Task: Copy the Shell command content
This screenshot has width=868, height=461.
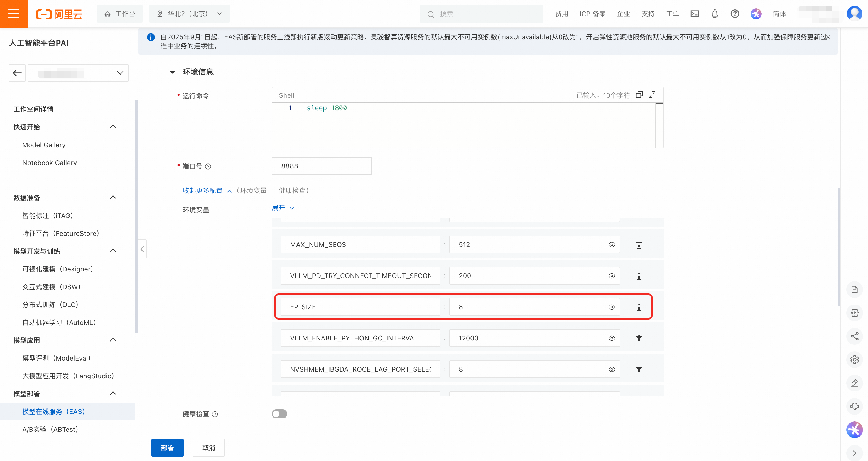Action: [639, 95]
